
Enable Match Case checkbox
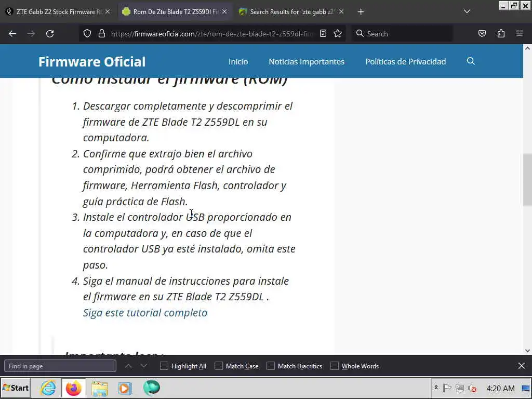219,366
